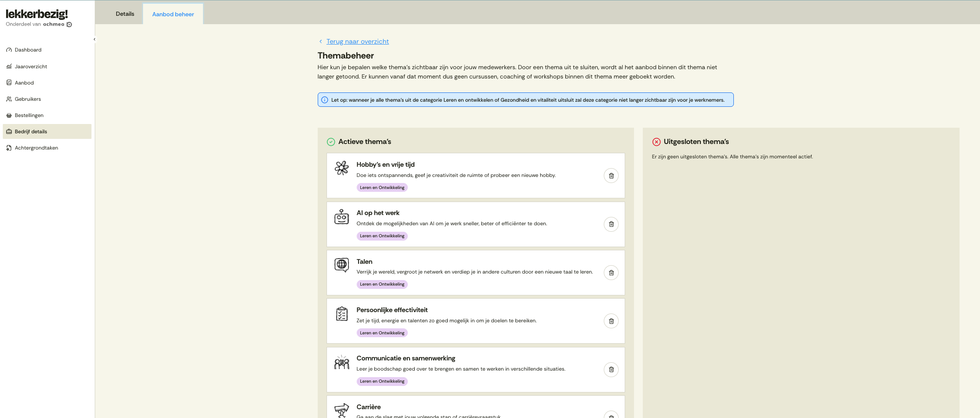Click the checklist icon of Persoonlijke effectiviteit

tap(342, 313)
